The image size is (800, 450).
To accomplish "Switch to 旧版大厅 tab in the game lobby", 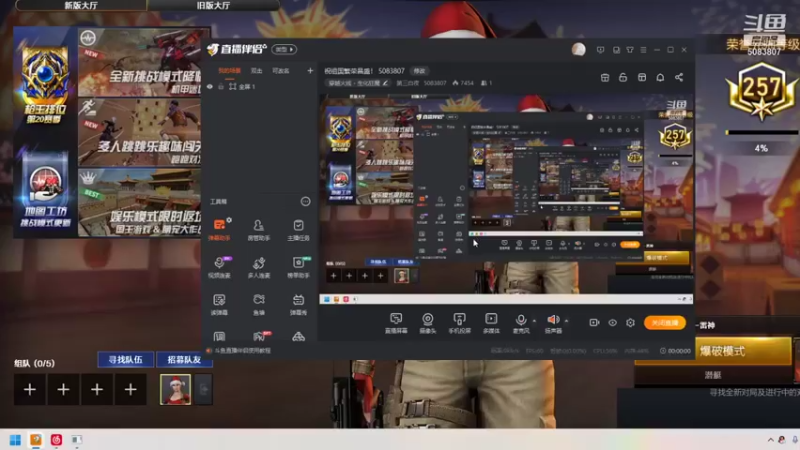I will point(213,5).
